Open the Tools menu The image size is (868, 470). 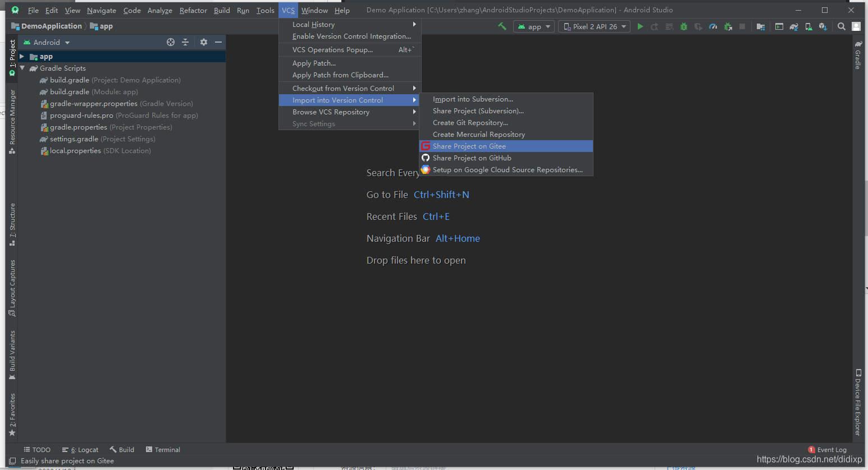click(265, 10)
